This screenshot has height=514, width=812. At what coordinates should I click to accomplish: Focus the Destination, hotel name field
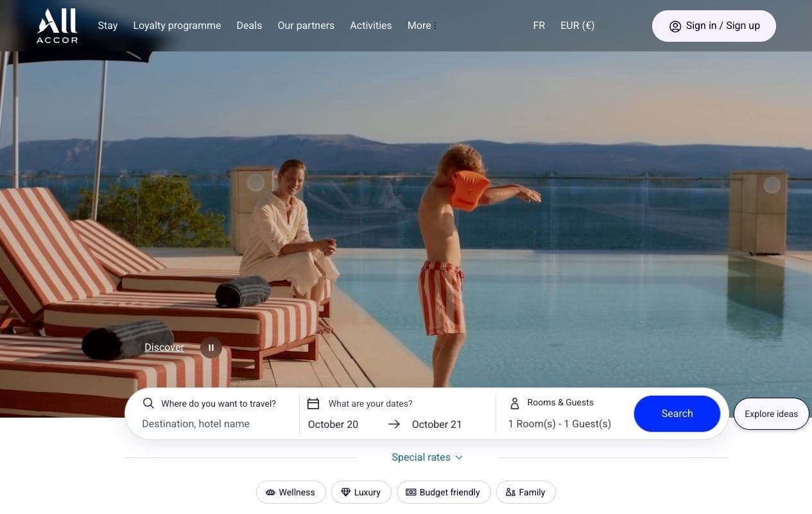coord(212,424)
